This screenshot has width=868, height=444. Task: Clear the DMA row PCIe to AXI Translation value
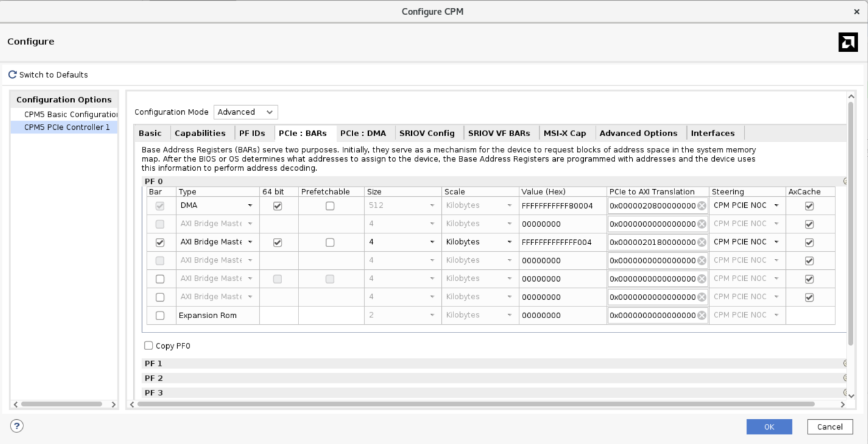coord(702,206)
